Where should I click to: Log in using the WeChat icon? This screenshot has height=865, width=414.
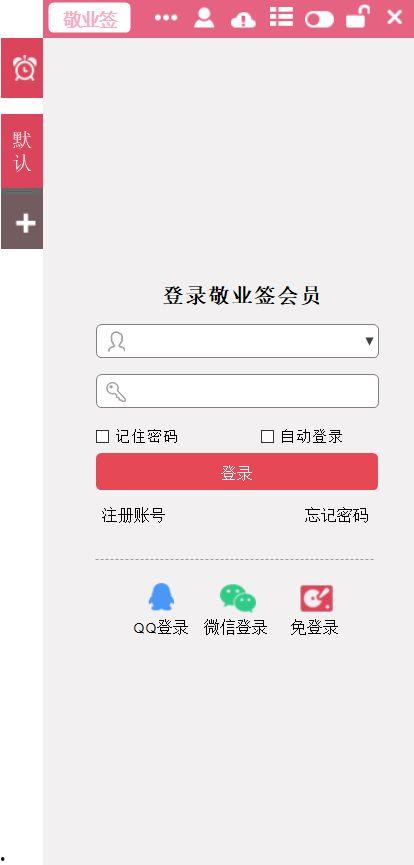[x=237, y=598]
